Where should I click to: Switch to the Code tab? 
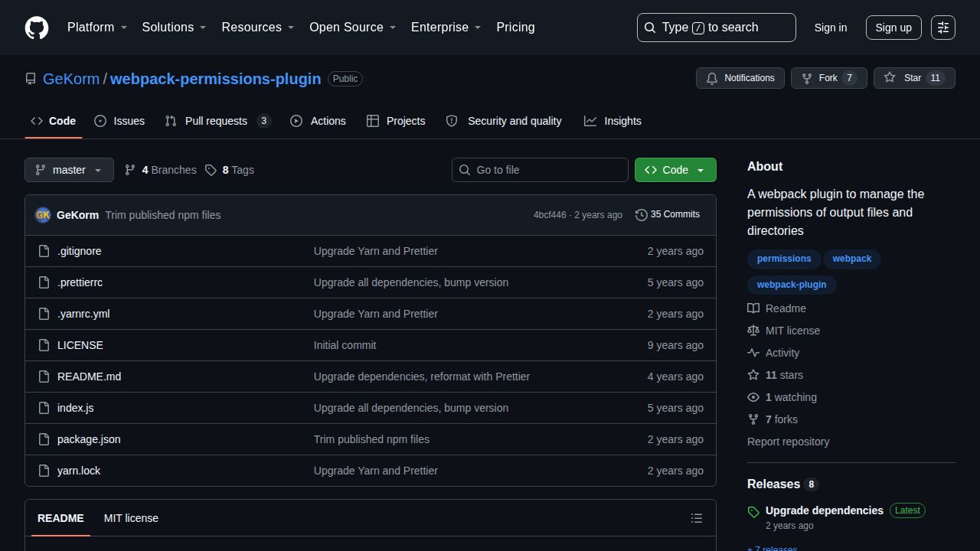54,121
